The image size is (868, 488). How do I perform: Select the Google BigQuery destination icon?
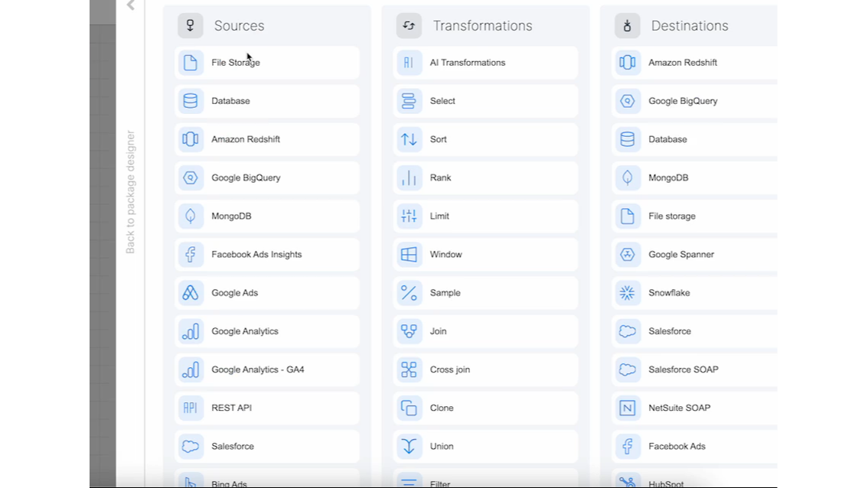pyautogui.click(x=628, y=101)
